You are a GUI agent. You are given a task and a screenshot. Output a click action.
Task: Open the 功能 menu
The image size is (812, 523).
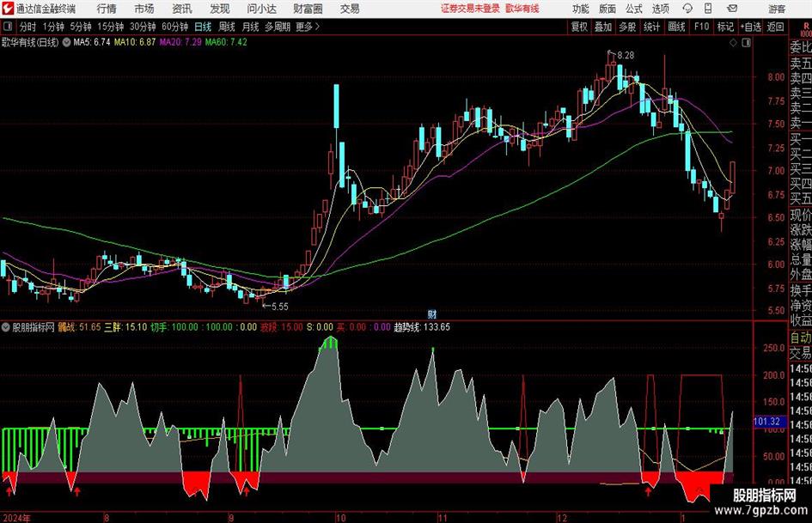click(581, 9)
